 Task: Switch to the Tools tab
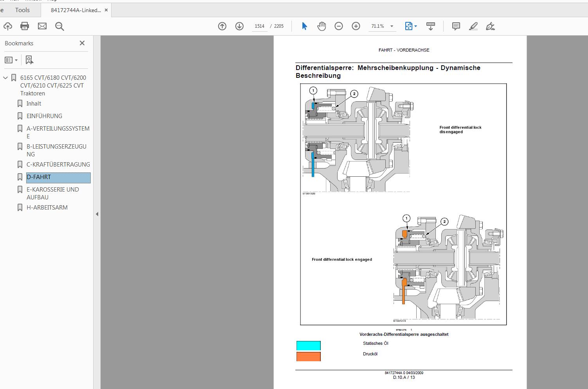(x=22, y=10)
